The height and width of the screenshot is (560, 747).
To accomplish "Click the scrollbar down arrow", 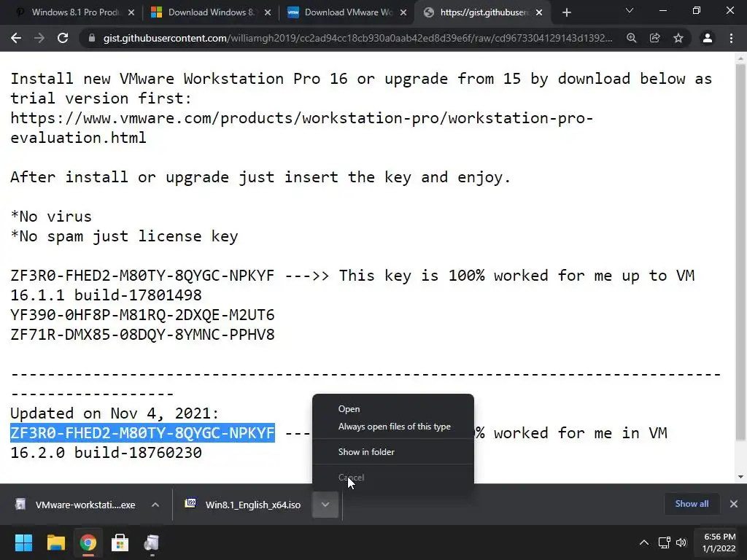I will pos(740,477).
